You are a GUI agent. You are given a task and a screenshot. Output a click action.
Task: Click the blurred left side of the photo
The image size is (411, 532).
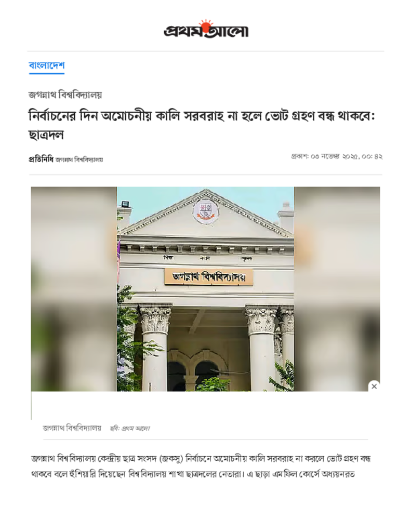point(74,289)
